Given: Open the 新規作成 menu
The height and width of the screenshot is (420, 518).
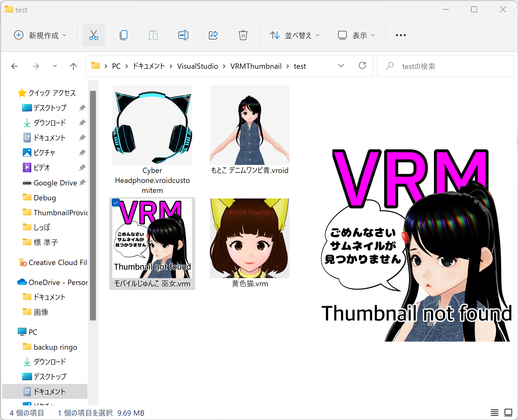Looking at the screenshot, I should (40, 35).
